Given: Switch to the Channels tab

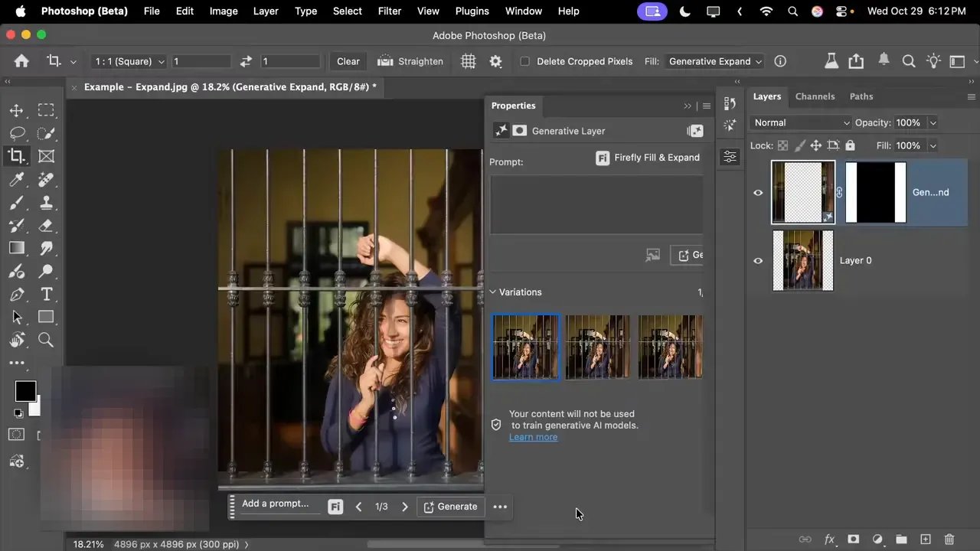Looking at the screenshot, I should point(815,96).
